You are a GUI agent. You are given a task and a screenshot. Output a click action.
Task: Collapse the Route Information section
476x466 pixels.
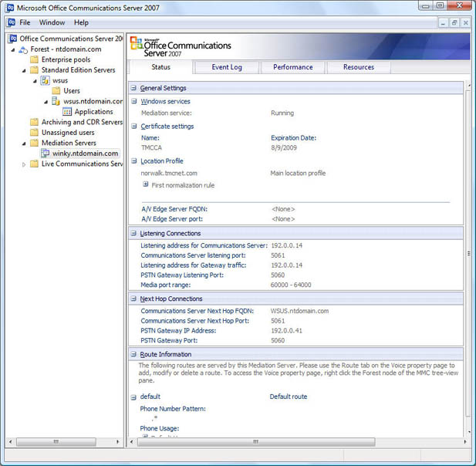133,355
